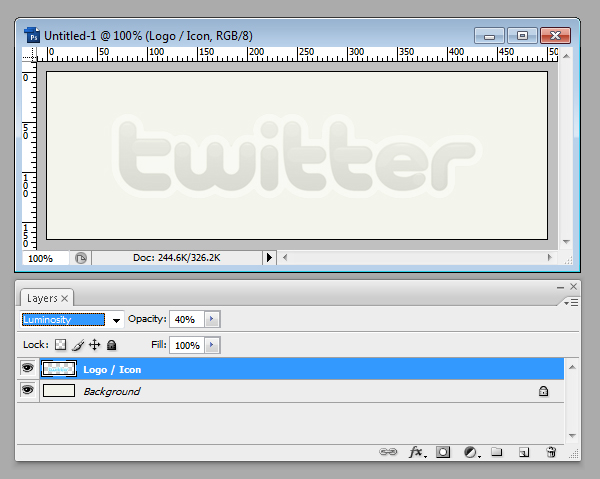Hide the Background layer
The width and height of the screenshot is (600, 479).
coord(28,390)
